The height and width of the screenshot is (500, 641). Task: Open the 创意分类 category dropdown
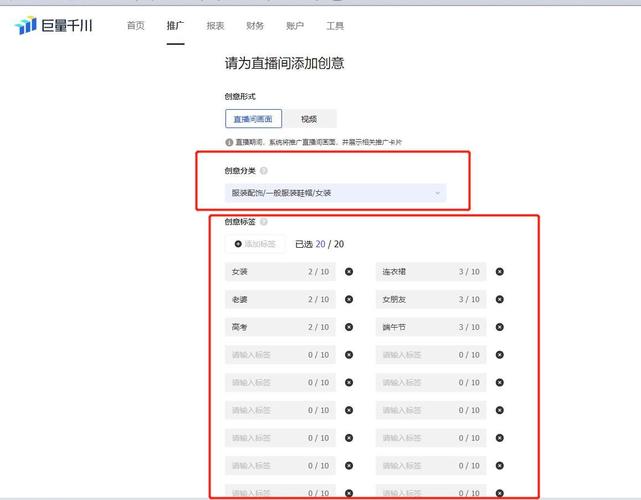(335, 193)
